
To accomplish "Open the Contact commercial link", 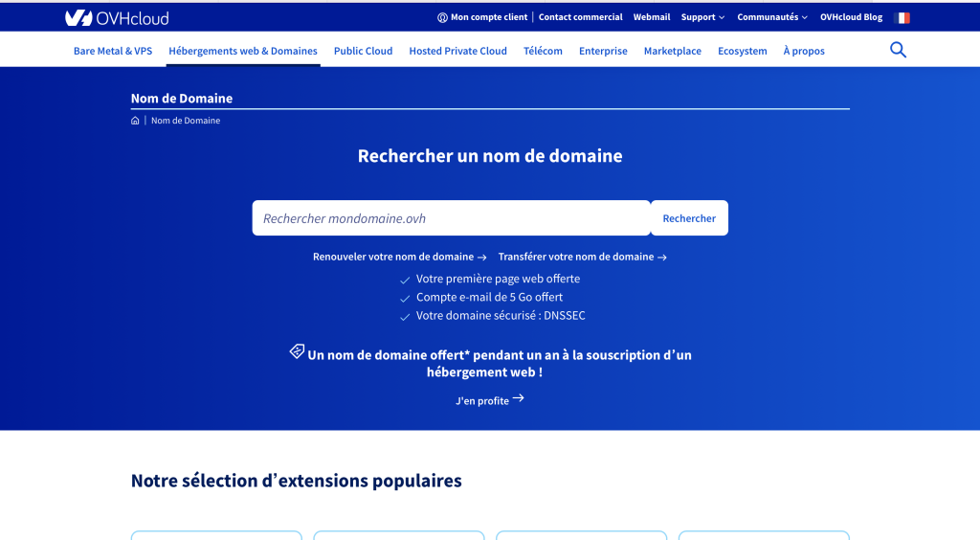I will [581, 17].
